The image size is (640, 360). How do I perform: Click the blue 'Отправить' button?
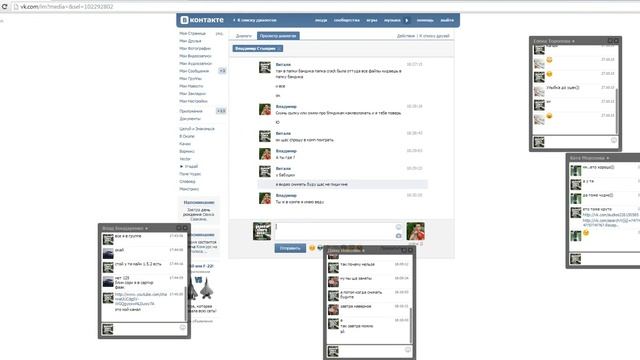290,248
